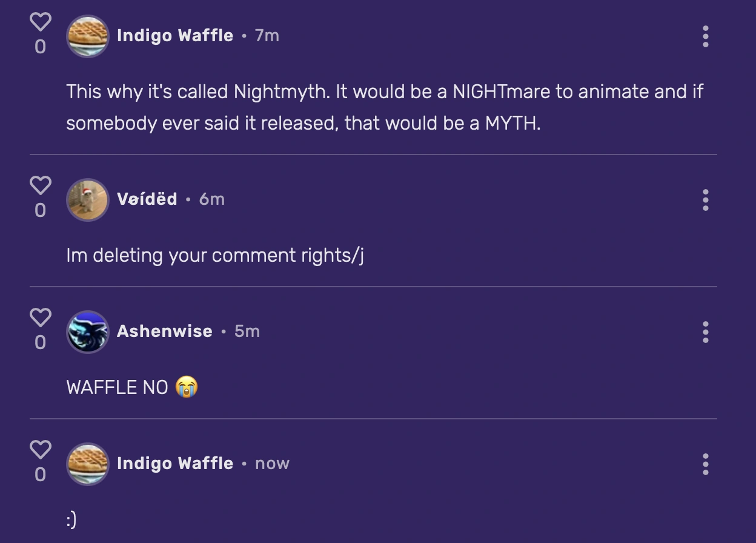
Task: Heart Ashenwise's WAFFLE NO comment
Action: coord(41,318)
